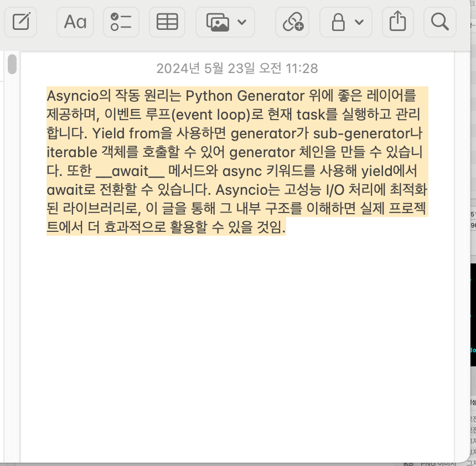Insert a table using the table icon
The height and width of the screenshot is (466, 476).
[x=167, y=22]
